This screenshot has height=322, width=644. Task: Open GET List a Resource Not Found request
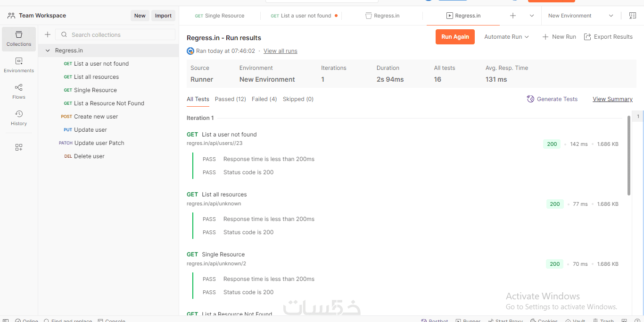[108, 103]
